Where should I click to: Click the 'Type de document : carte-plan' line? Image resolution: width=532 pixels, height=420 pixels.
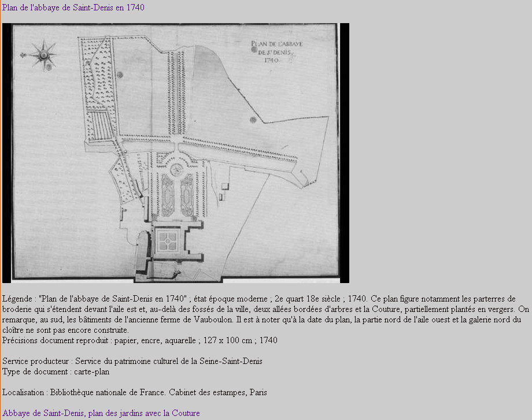click(x=56, y=371)
